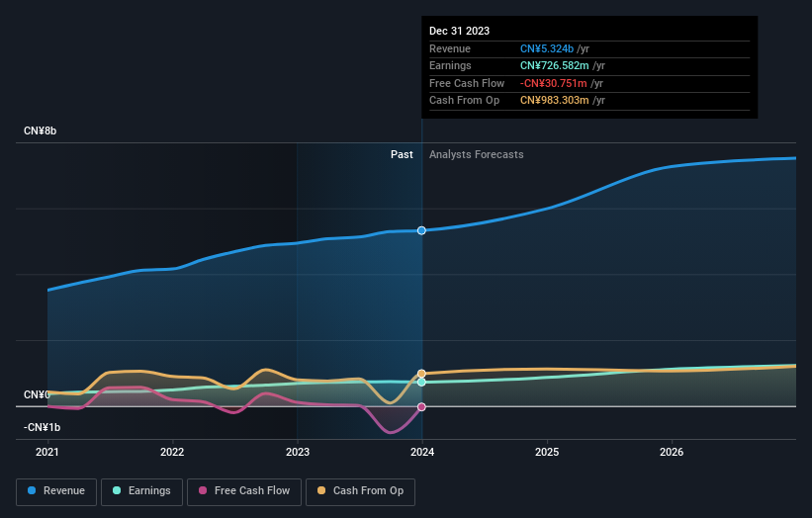Image resolution: width=812 pixels, height=518 pixels.
Task: Click the 2022 x-axis label
Action: [x=172, y=453]
